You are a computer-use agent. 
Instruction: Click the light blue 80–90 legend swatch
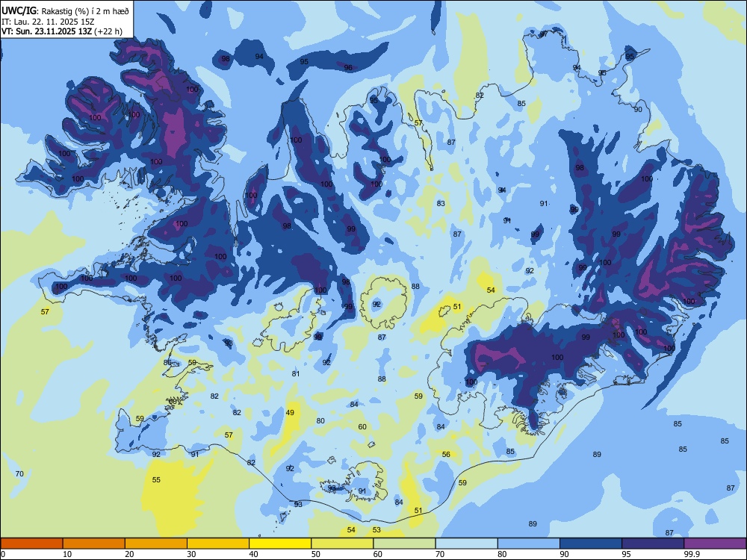[x=529, y=544]
